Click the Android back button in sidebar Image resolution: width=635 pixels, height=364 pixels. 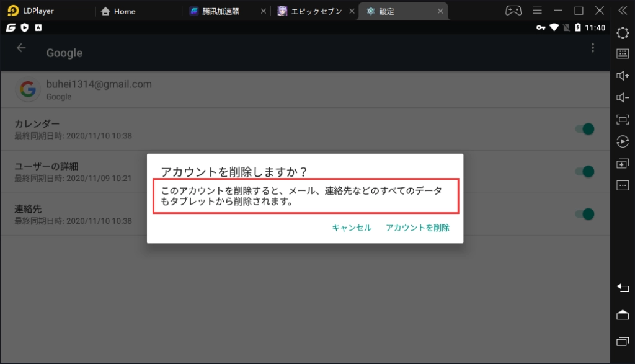623,288
